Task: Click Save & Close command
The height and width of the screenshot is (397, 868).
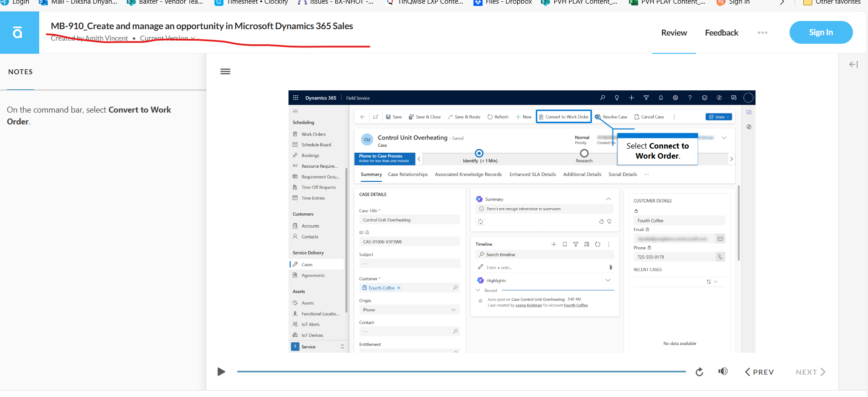Action: [425, 117]
